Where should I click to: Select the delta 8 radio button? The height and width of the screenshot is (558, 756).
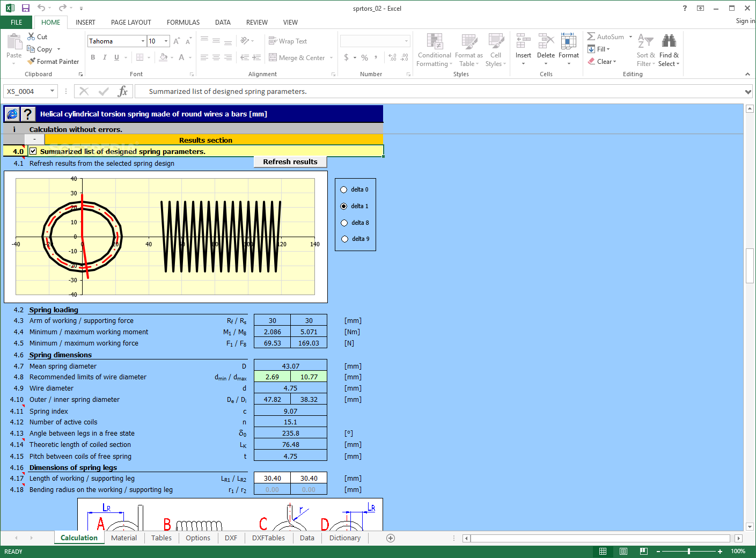coord(344,223)
